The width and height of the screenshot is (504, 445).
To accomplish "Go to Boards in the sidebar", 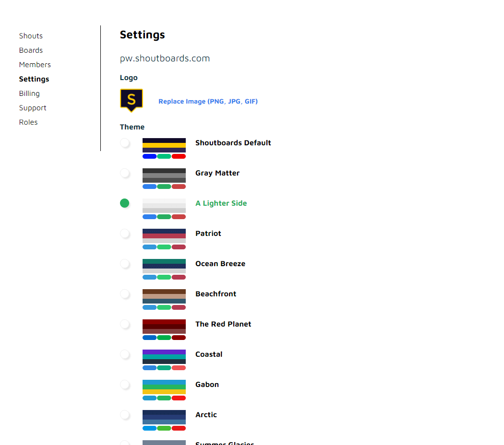I will (x=31, y=50).
